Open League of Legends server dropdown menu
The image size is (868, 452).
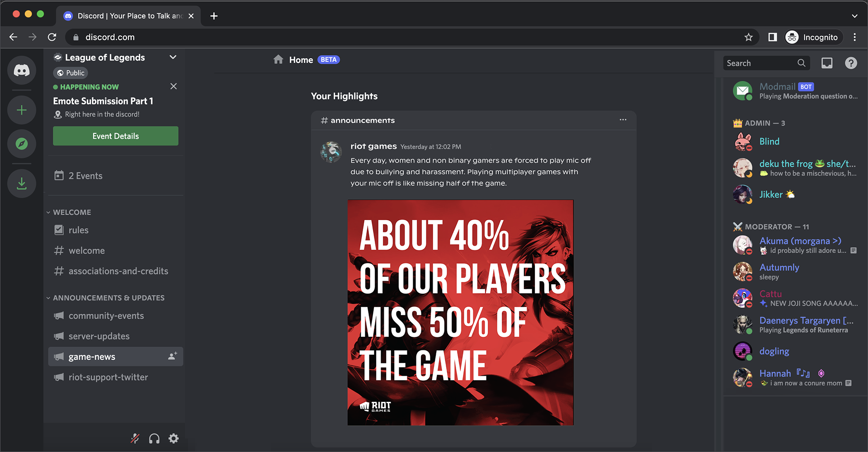coord(173,57)
